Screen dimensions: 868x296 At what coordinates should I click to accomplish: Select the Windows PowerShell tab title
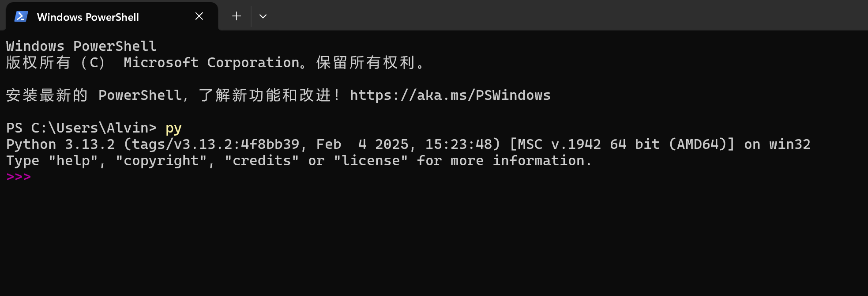[88, 17]
